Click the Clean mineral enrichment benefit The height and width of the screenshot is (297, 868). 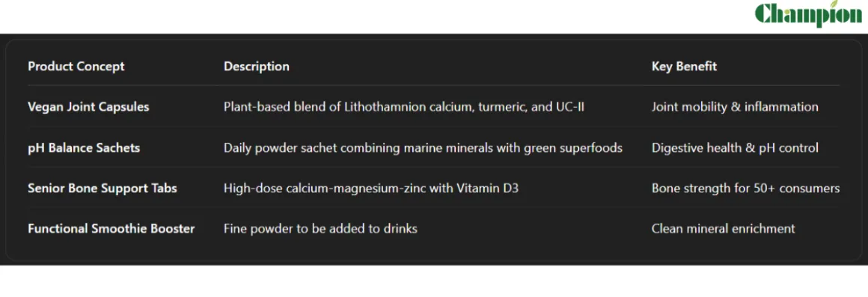pos(723,228)
